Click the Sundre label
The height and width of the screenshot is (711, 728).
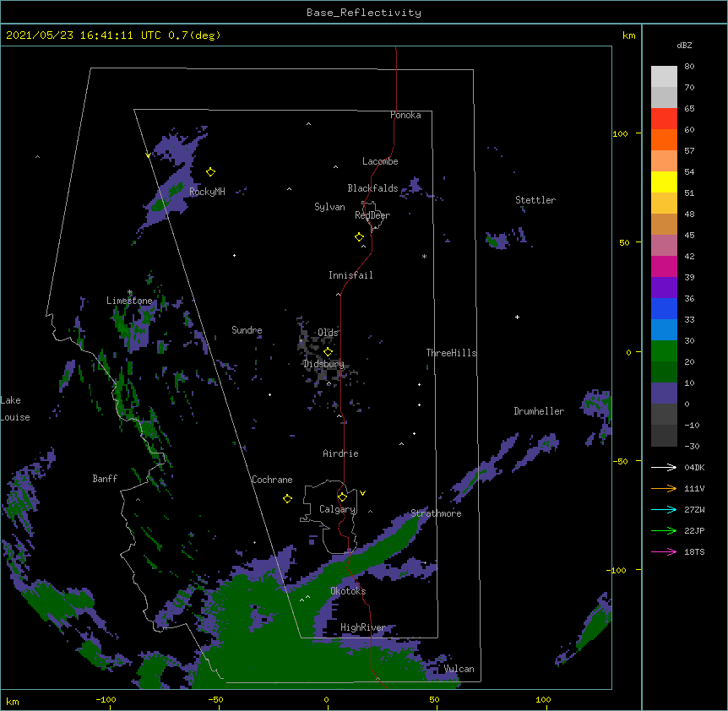click(x=247, y=330)
